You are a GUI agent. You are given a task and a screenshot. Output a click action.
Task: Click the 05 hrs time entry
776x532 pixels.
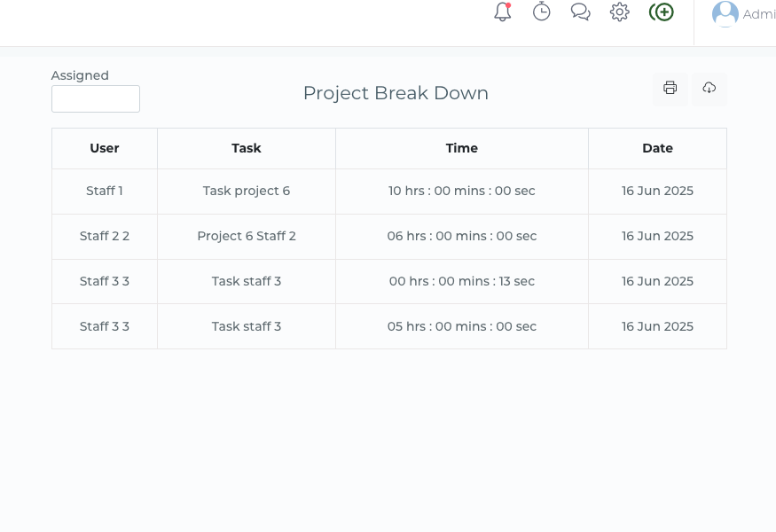point(462,327)
